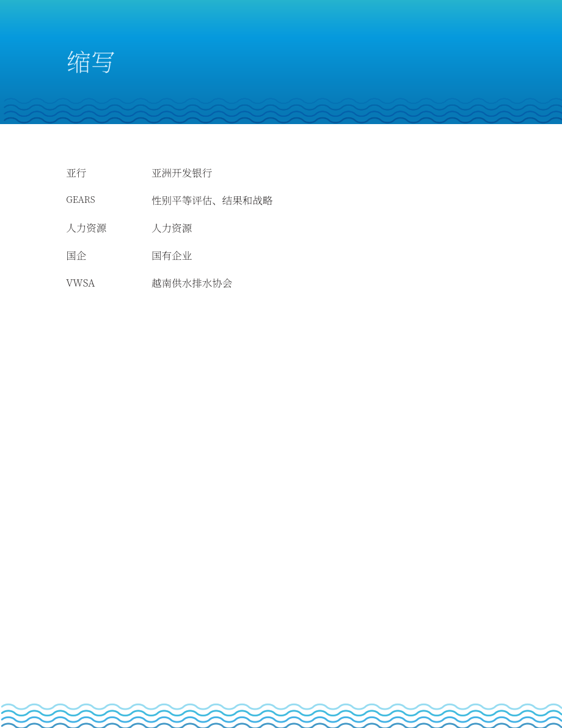Select the text 性别平等评估、结果和战略
The image size is (562, 728).
[x=212, y=200]
